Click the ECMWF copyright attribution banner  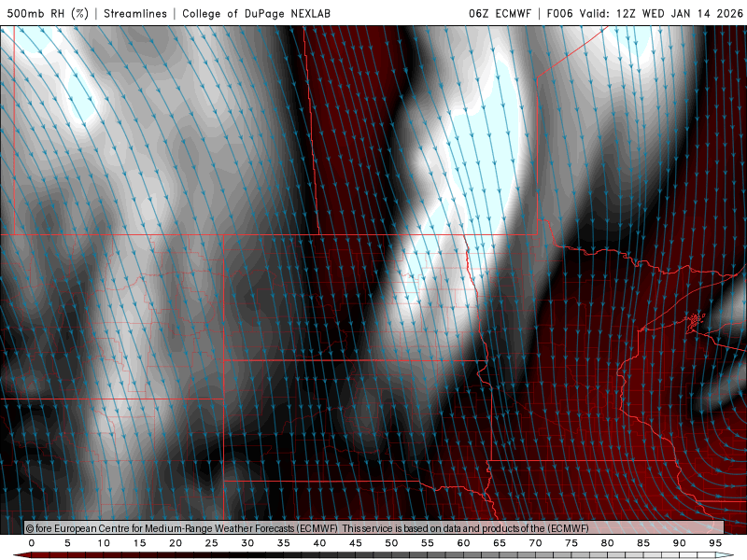[x=374, y=527]
